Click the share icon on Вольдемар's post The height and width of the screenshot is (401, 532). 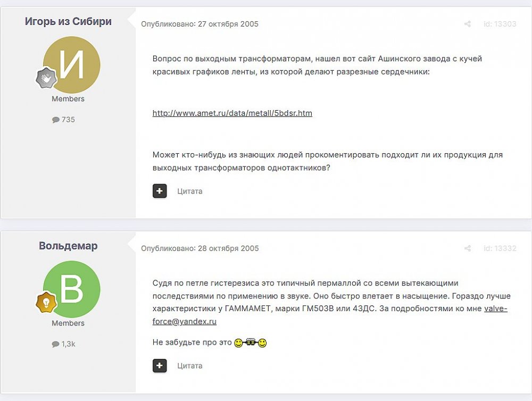pyautogui.click(x=468, y=248)
